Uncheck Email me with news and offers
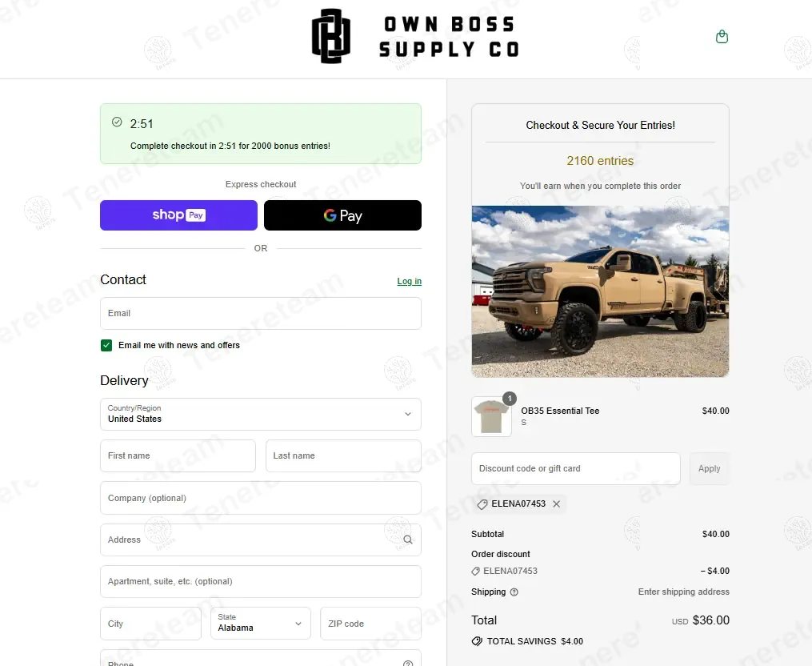The image size is (812, 666). pos(106,345)
